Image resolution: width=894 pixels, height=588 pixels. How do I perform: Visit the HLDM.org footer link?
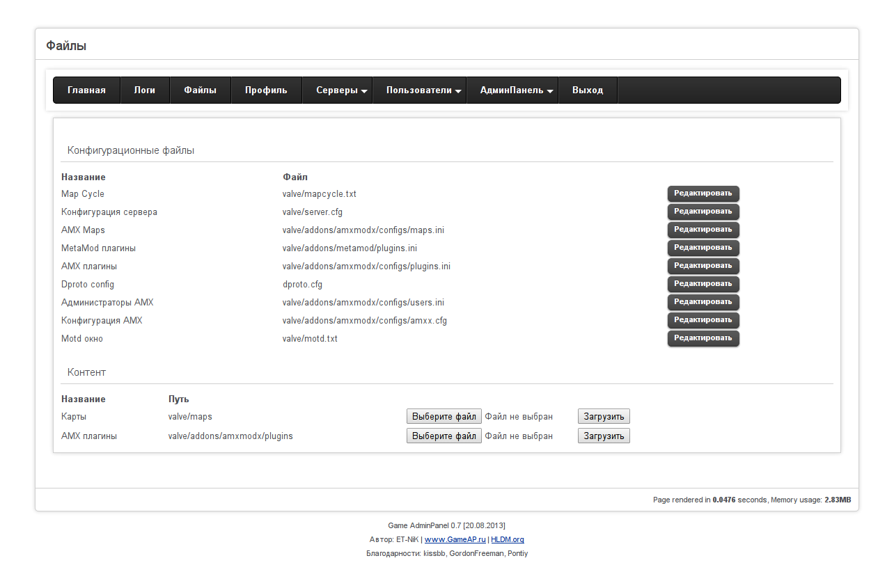pos(507,539)
